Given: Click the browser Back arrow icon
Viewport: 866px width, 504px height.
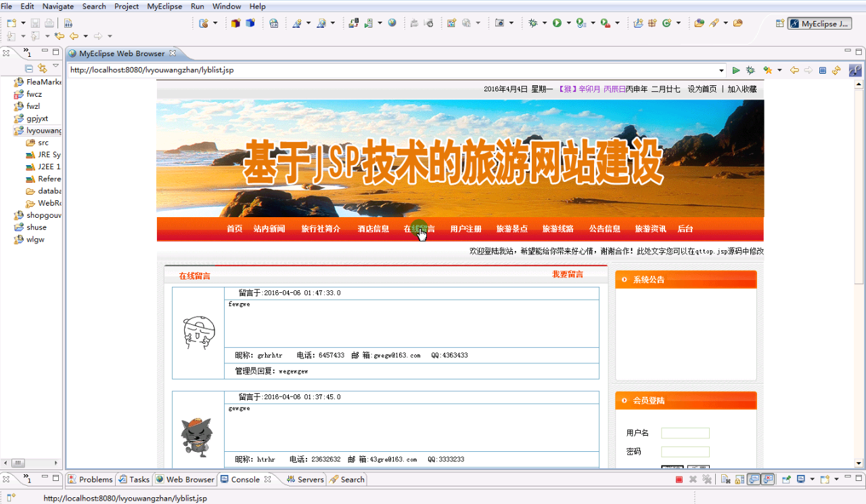Looking at the screenshot, I should [x=794, y=70].
